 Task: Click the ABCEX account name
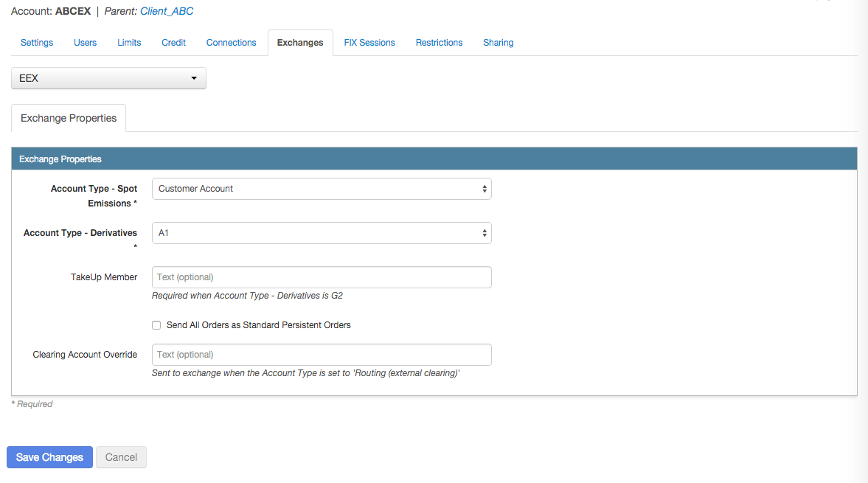(x=73, y=11)
